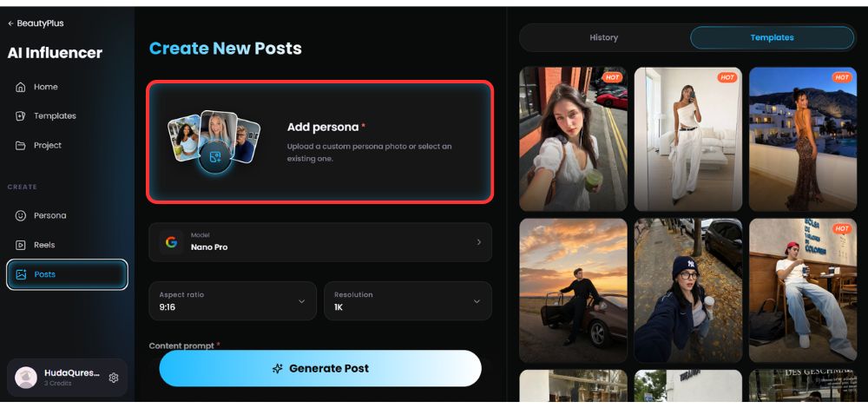This screenshot has width=868, height=408.
Task: Open the Aspect ratio 9:16 dropdown
Action: (233, 301)
